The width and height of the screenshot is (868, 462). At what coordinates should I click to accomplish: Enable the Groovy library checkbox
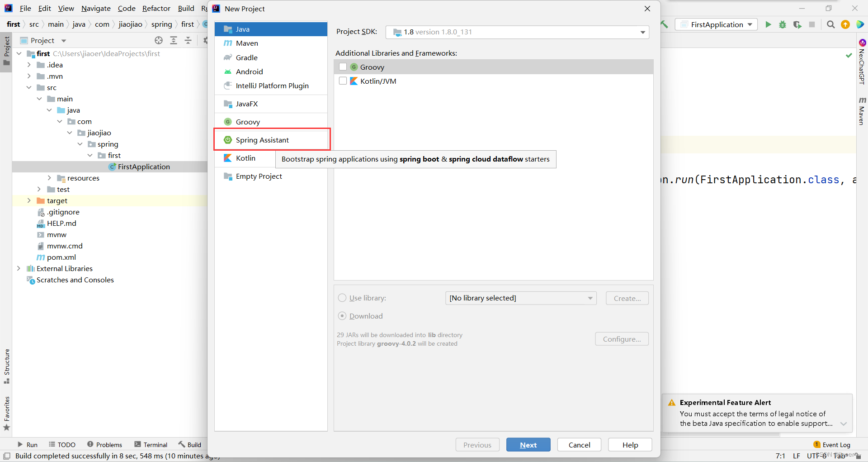[x=343, y=67]
